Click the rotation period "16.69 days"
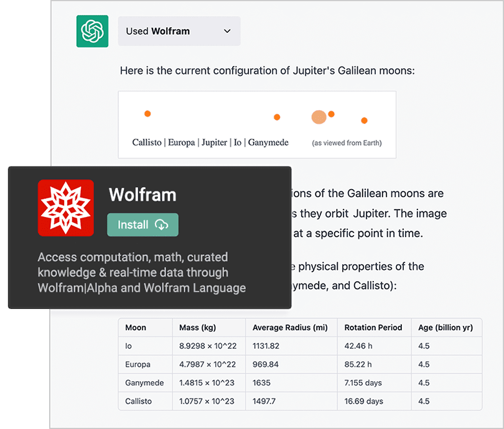 click(x=364, y=401)
